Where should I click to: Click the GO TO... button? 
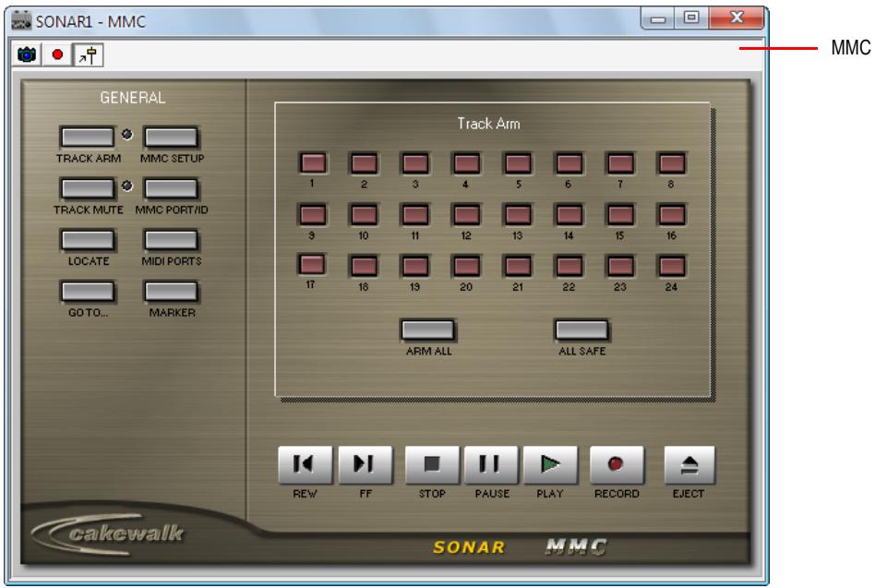(x=88, y=291)
